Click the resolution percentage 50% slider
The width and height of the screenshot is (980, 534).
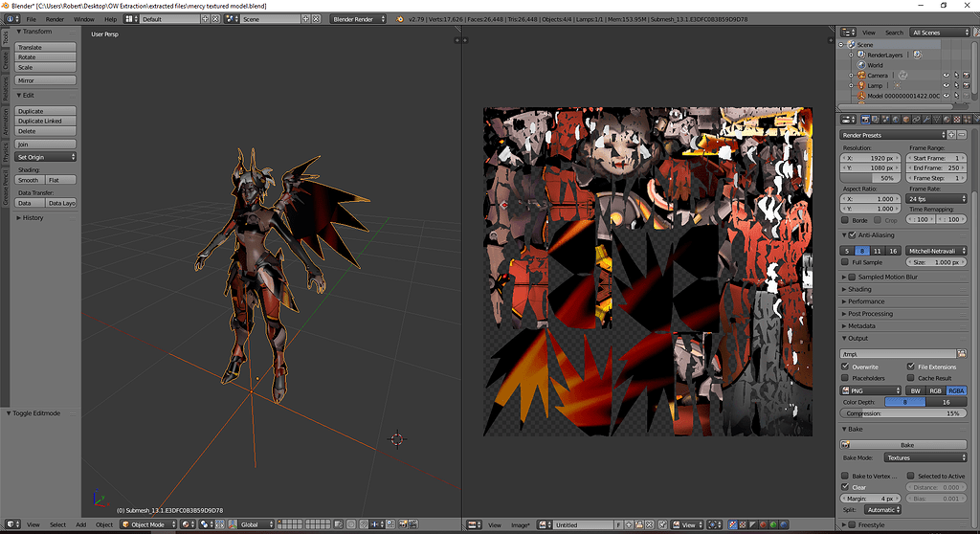pos(871,178)
